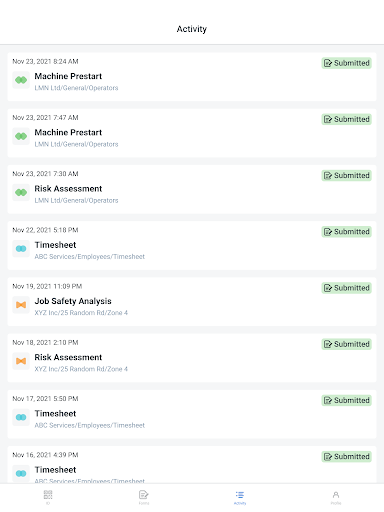Tap orange icon of Nov 18 Risk Assessment
This screenshot has width=384, height=512.
(x=21, y=361)
